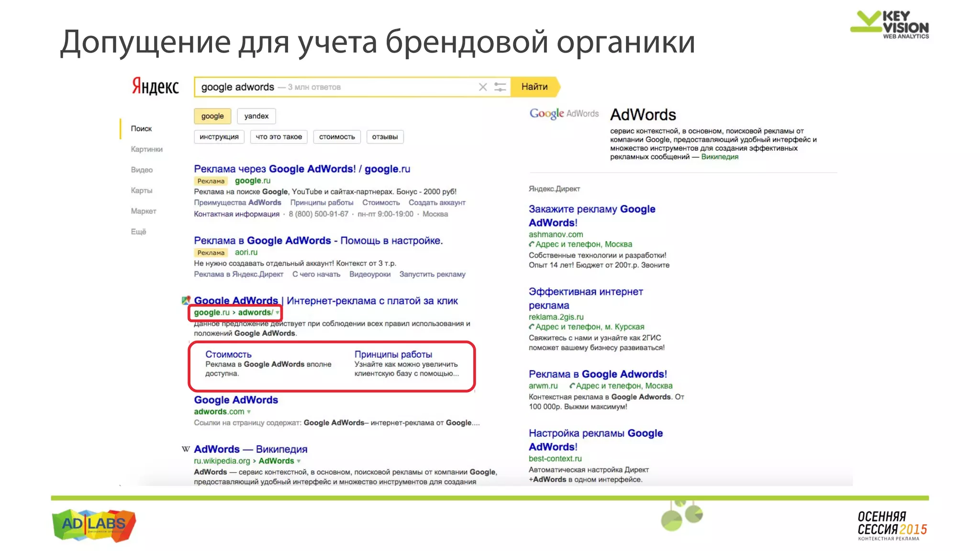Screen dimensions: 980x551
Task: Click the С чего начать sitelink
Action: point(316,275)
